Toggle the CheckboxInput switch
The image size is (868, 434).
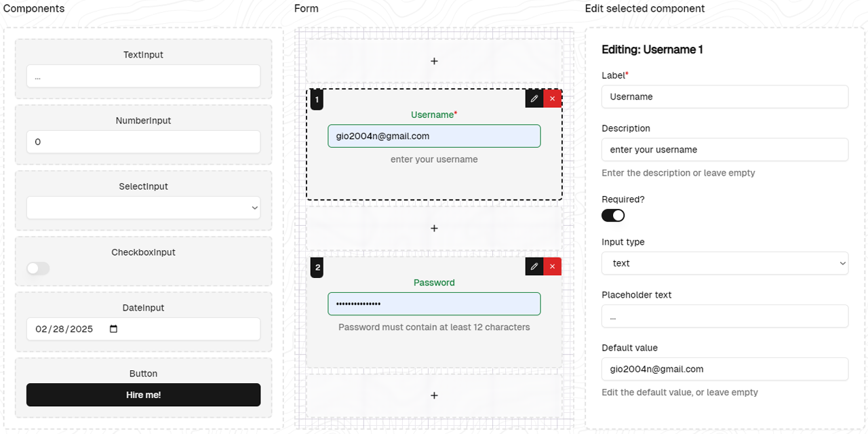click(x=38, y=269)
